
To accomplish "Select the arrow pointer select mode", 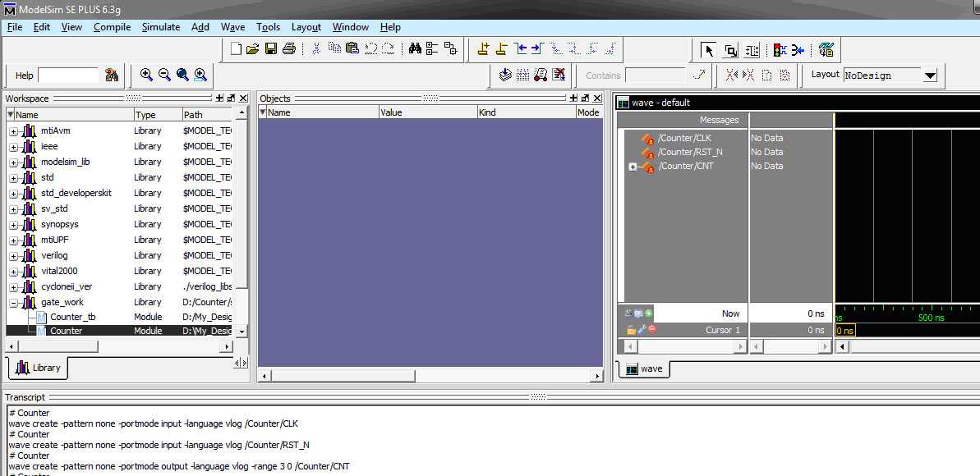I will coord(708,50).
